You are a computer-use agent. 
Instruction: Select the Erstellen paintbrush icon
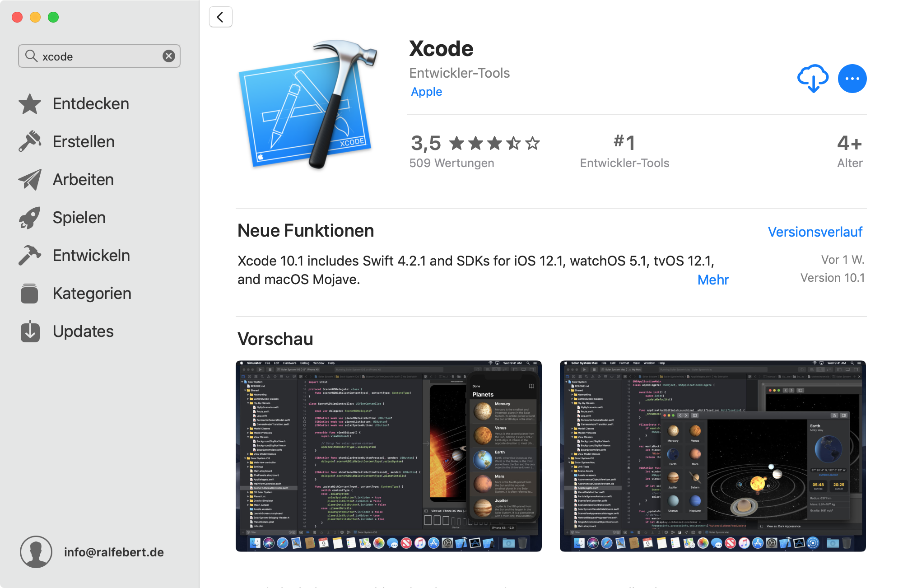(x=30, y=141)
